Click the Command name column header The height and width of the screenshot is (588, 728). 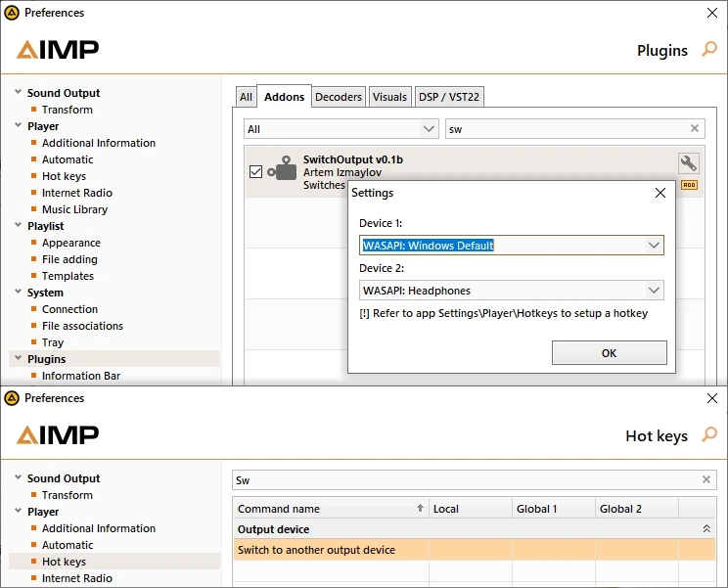pyautogui.click(x=331, y=509)
